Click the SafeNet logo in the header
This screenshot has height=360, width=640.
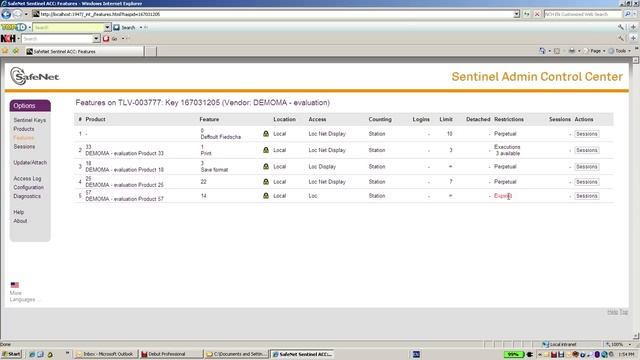tap(35, 76)
